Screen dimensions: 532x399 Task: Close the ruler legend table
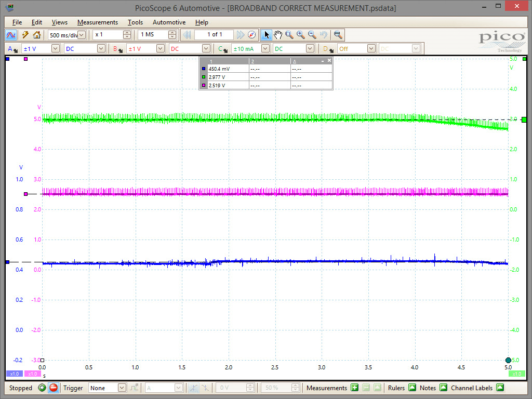click(x=329, y=60)
